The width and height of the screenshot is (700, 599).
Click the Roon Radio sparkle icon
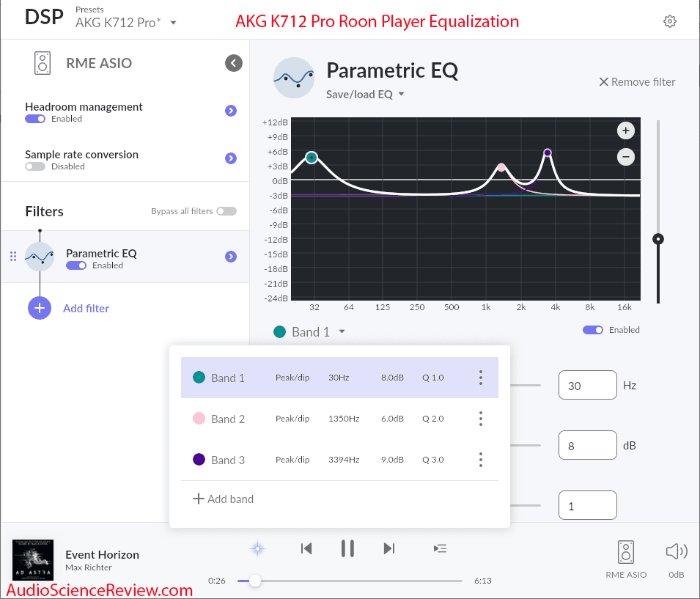[257, 548]
